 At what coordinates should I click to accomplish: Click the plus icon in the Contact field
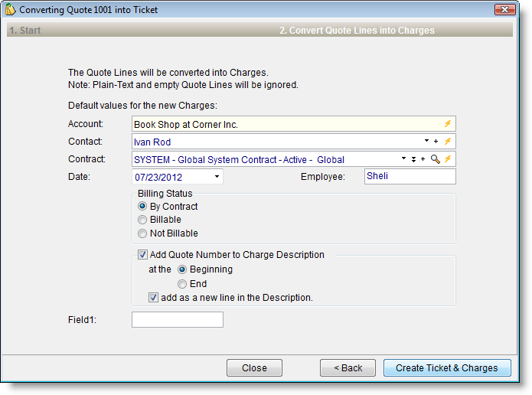[x=436, y=142]
